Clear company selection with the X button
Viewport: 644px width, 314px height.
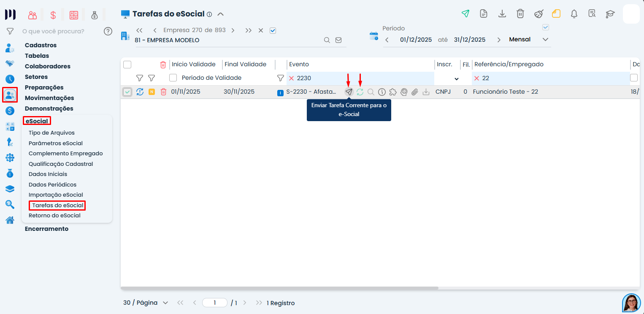pyautogui.click(x=261, y=30)
